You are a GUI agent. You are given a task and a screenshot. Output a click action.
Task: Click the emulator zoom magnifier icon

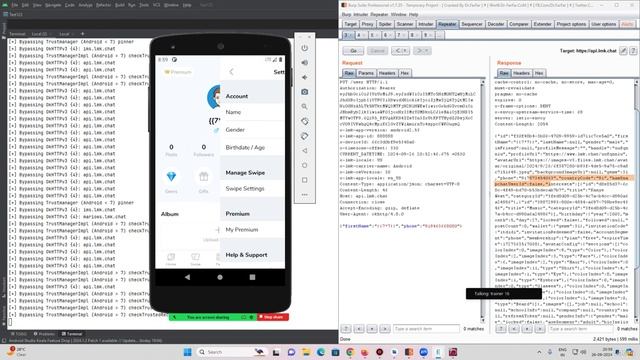coord(304,107)
